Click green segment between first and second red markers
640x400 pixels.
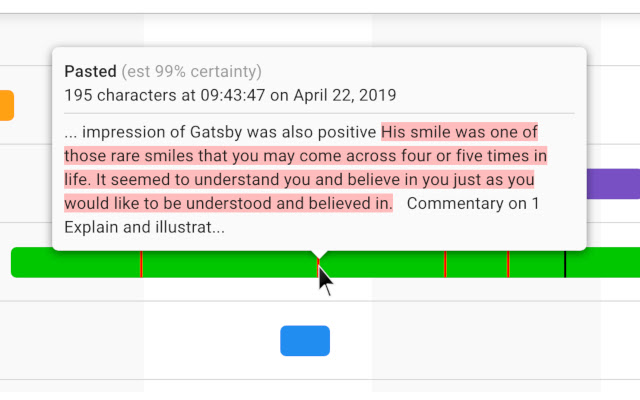coord(230,263)
